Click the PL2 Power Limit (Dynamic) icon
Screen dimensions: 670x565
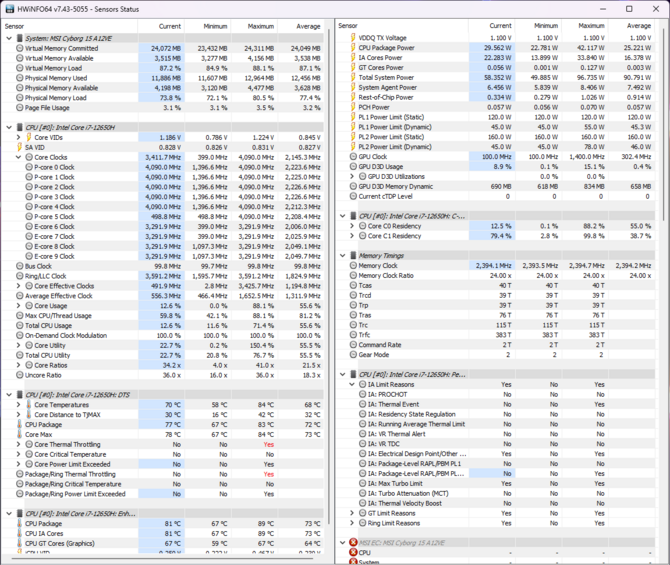[x=353, y=147]
